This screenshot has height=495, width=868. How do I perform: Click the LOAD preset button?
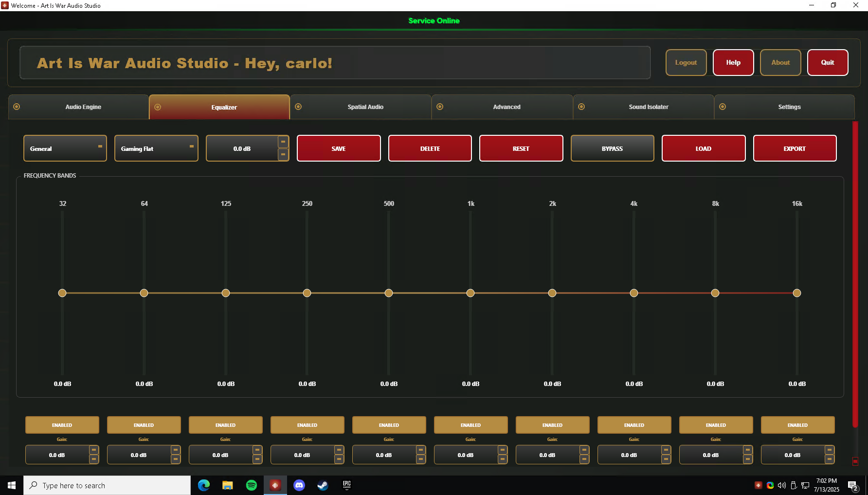(x=704, y=148)
